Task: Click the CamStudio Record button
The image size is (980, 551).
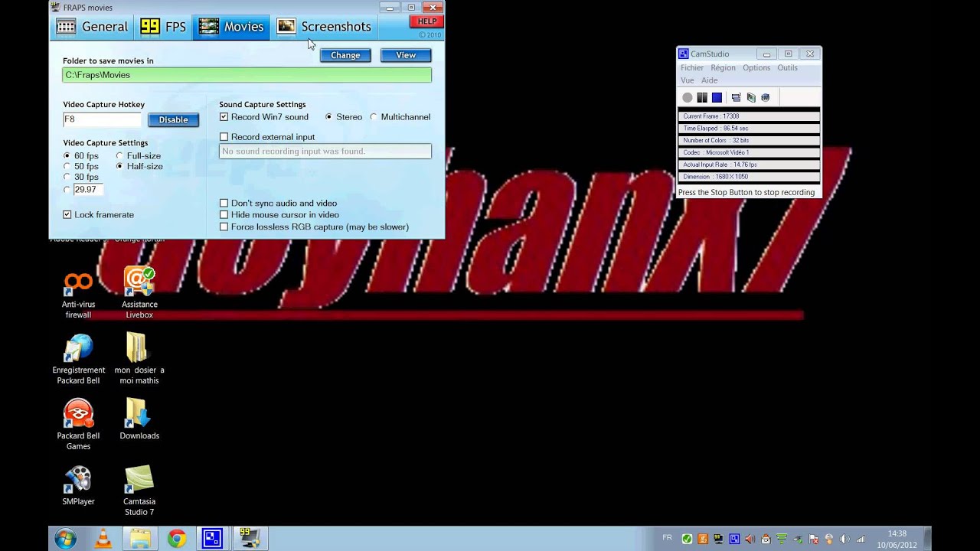Action: coord(688,97)
